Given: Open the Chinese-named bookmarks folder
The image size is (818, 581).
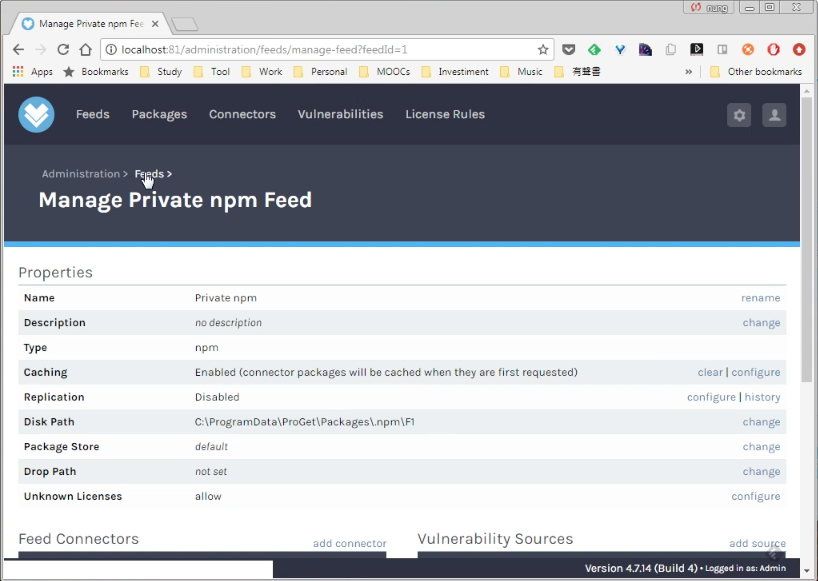Looking at the screenshot, I should 577,71.
